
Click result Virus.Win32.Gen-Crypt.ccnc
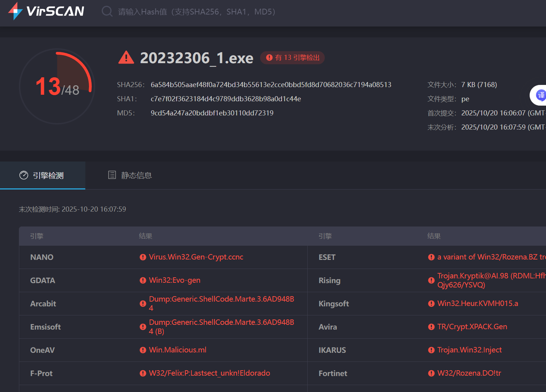tap(196, 257)
